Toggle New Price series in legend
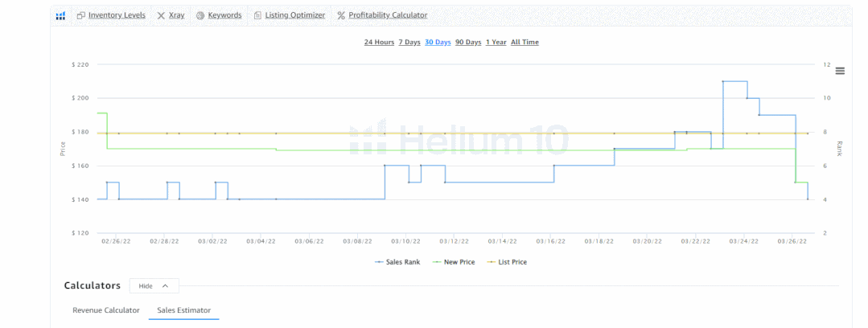This screenshot has height=328, width=868. pos(454,262)
